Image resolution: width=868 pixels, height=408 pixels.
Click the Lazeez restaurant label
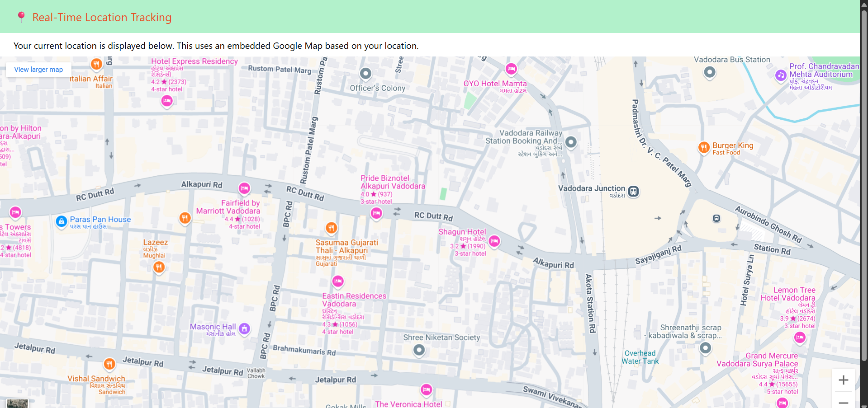pyautogui.click(x=155, y=242)
